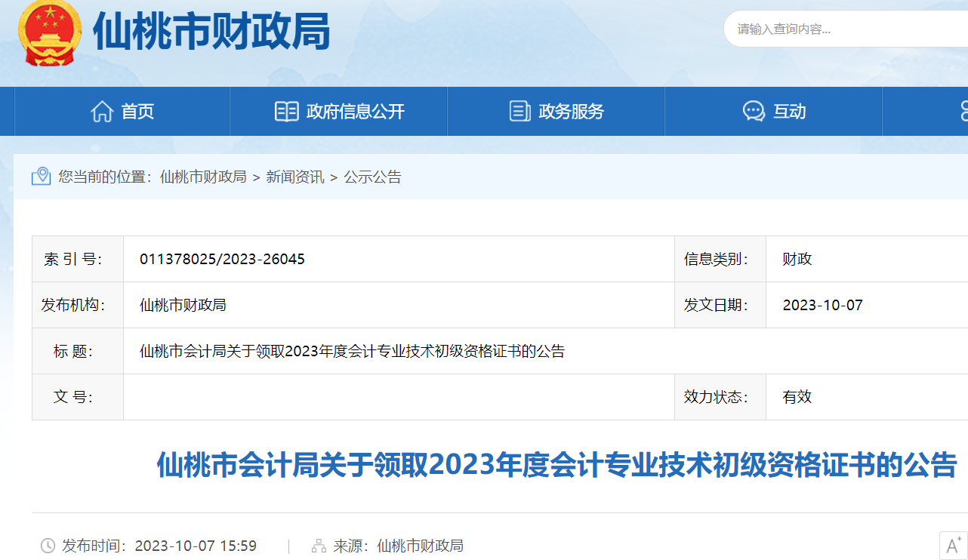
Task: Open the 政务服务 navigation tab
Action: pyautogui.click(x=556, y=112)
